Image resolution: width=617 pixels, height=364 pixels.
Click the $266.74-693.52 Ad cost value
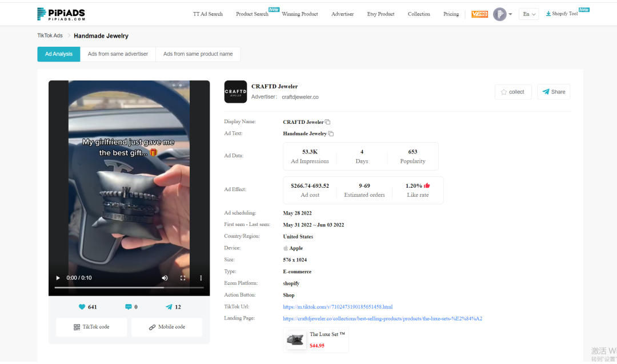[310, 186]
